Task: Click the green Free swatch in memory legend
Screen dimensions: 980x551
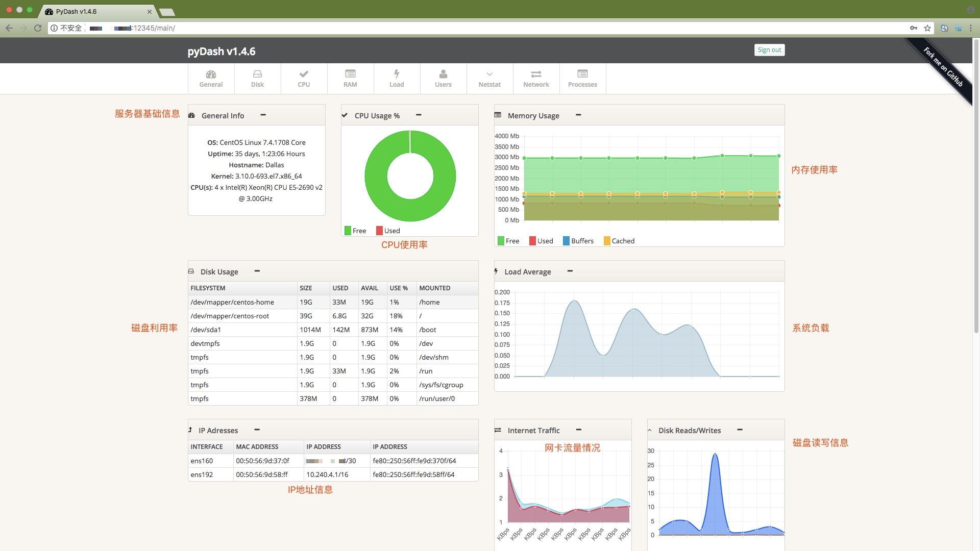Action: click(x=501, y=241)
